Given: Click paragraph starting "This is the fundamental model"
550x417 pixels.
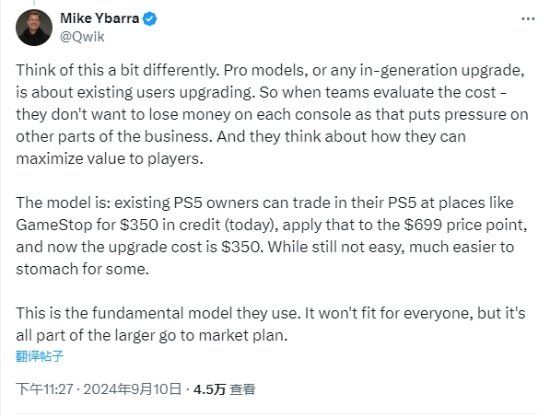Looking at the screenshot, I should (x=270, y=324).
